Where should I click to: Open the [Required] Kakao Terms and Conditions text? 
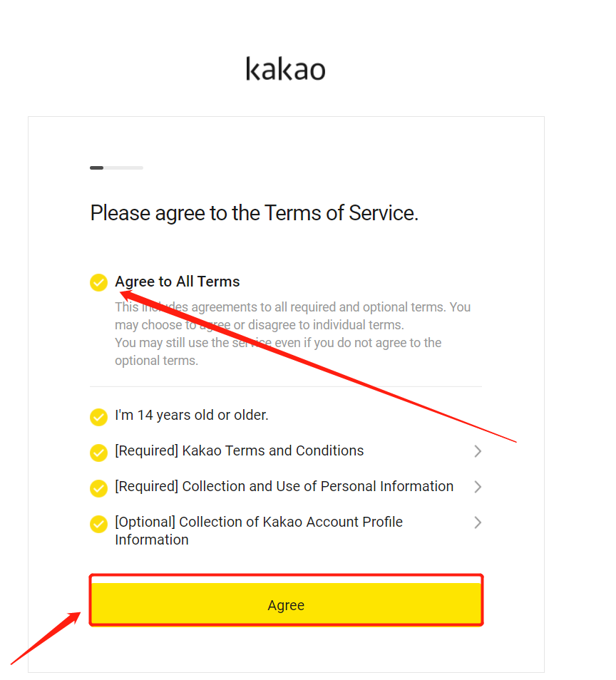point(239,450)
